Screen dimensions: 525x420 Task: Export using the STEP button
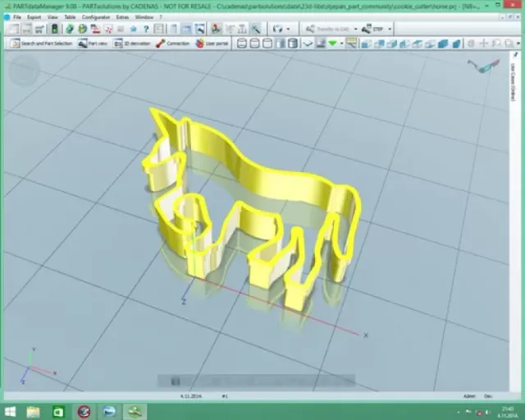click(x=372, y=30)
